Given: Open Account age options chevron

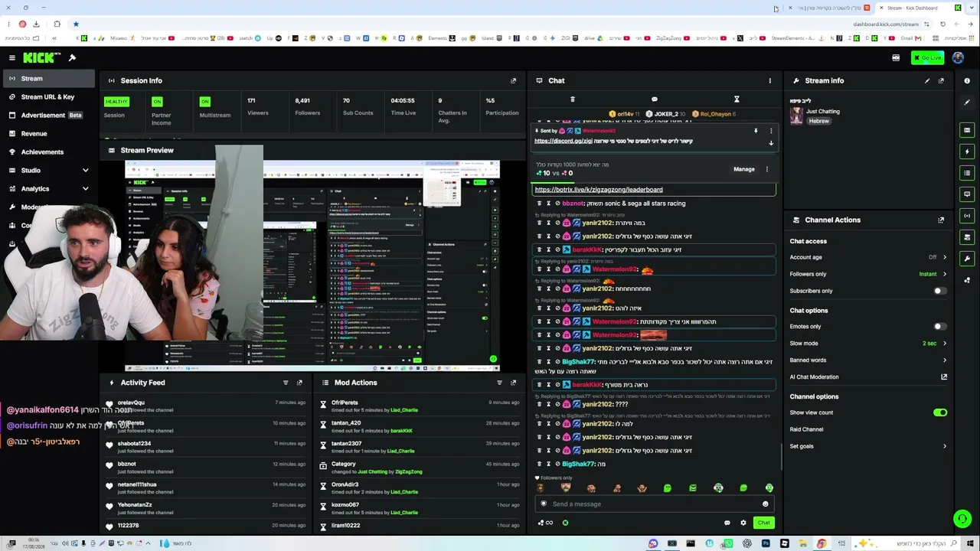Looking at the screenshot, I should coord(944,257).
